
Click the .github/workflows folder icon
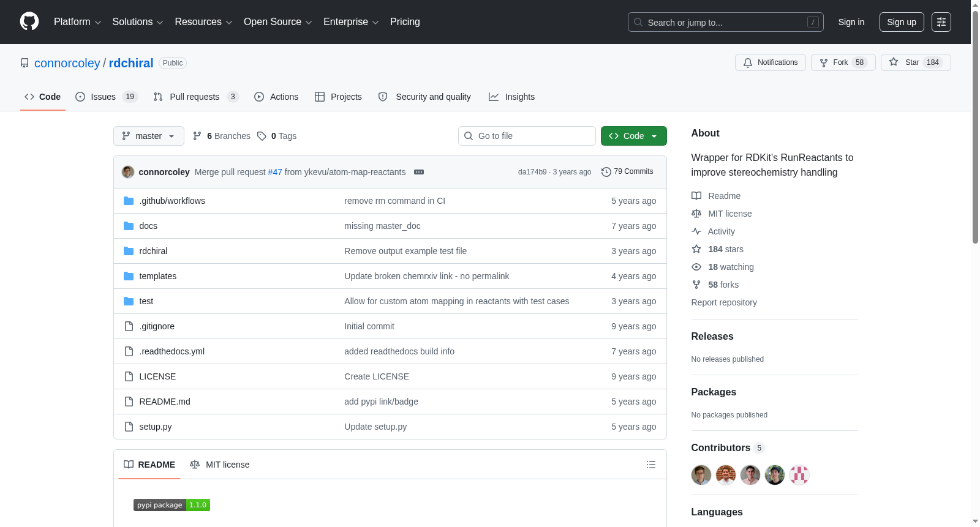(x=129, y=201)
